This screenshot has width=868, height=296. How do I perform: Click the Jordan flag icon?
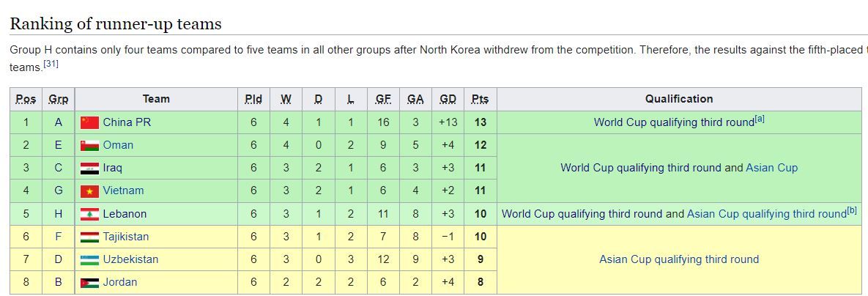pyautogui.click(x=89, y=282)
